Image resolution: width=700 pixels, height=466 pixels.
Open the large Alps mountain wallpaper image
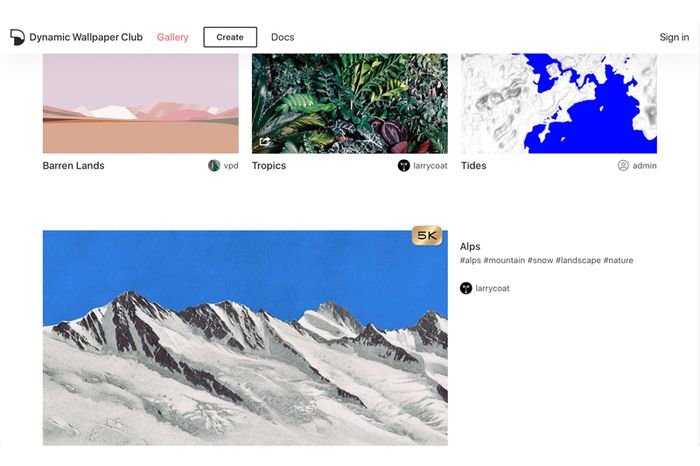point(245,338)
